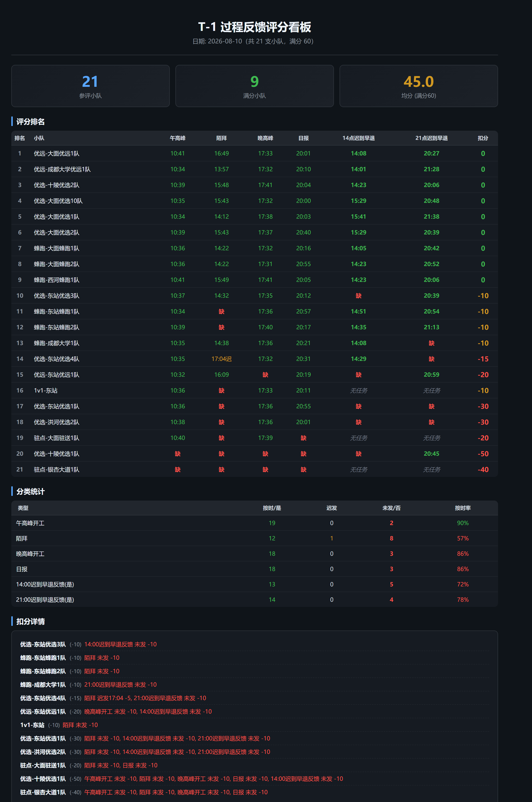The width and height of the screenshot is (532, 802).
Task: Click 缺 in 14点 column of 东站优选3队
Action: [x=359, y=296]
